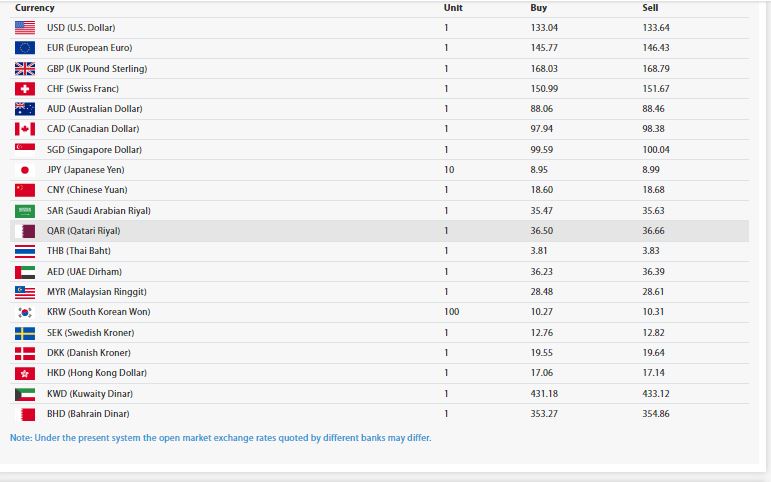Image resolution: width=771 pixels, height=482 pixels.
Task: Click the European Union flag icon
Action: [25, 48]
